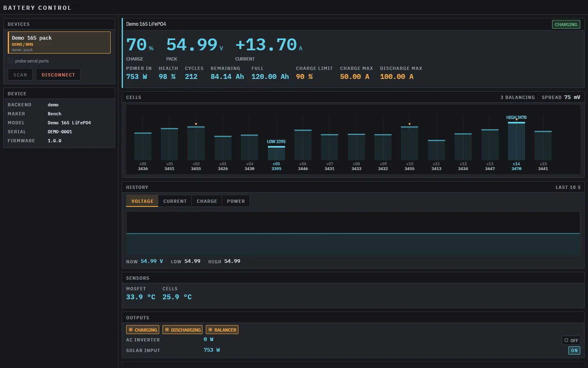588x368 pixels.
Task: Click the 100.00 A discharge max value
Action: click(397, 77)
